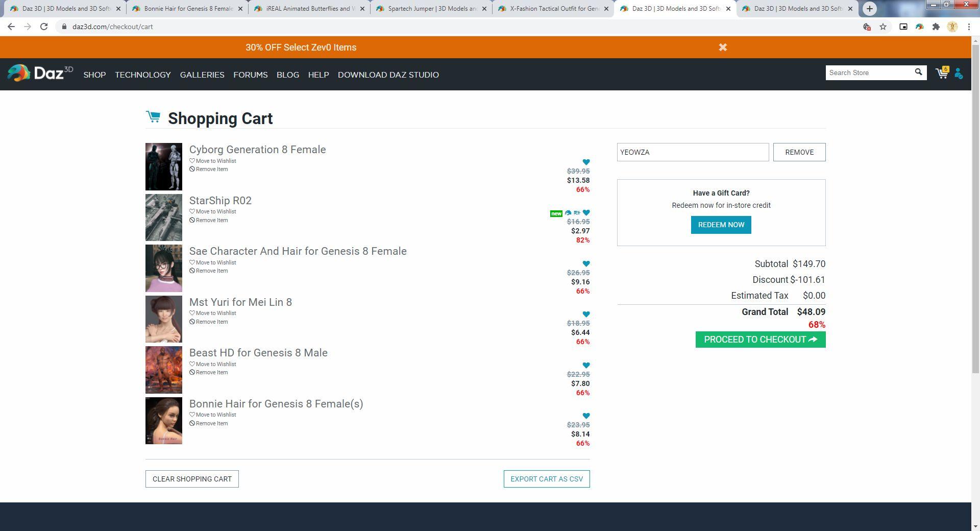This screenshot has width=980, height=531.
Task: Switch to the X-Fashion Tactical Outfit tab
Action: 553,9
